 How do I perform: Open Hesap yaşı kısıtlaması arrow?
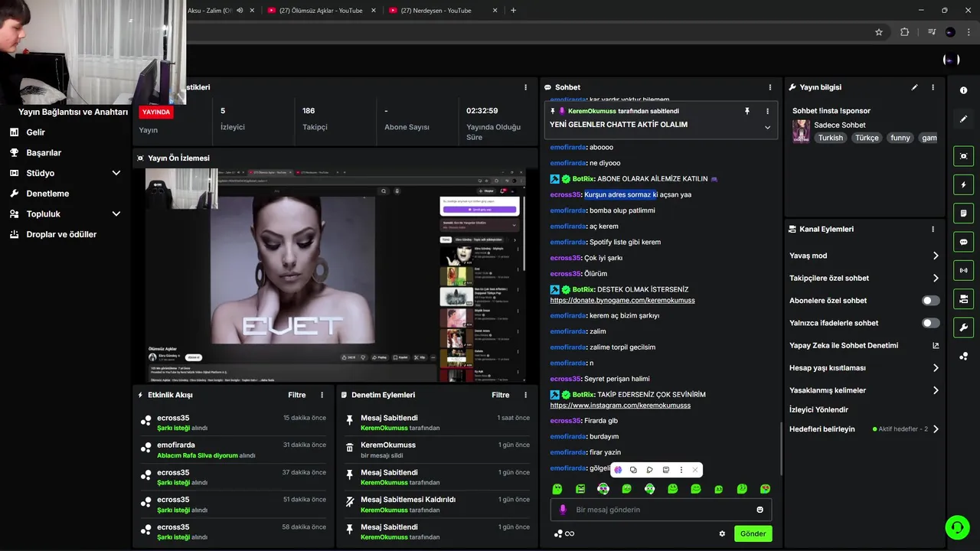[936, 368]
